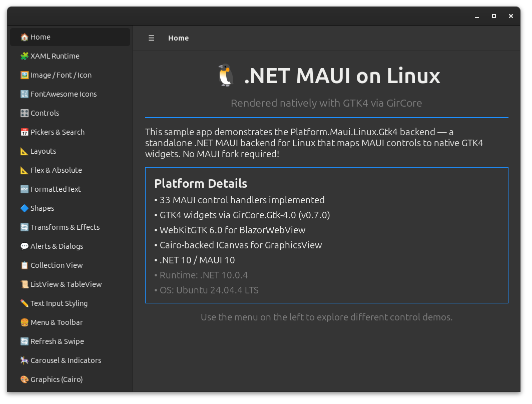The height and width of the screenshot is (404, 532).
Task: Click the pencil Text Input Styling icon
Action: [24, 303]
